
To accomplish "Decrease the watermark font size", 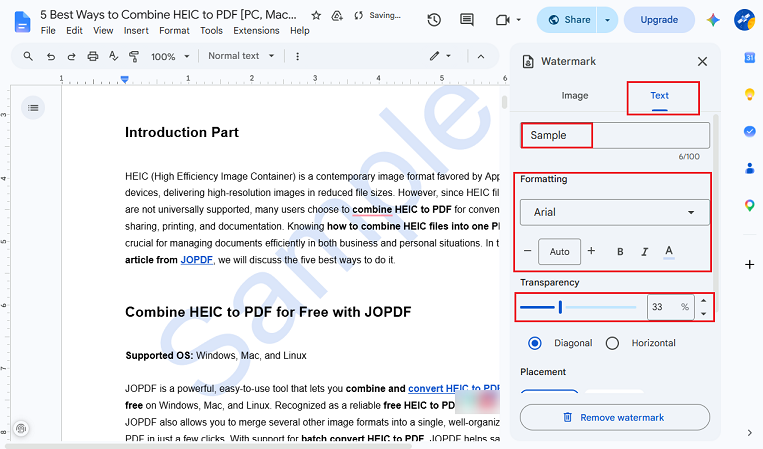I will (527, 251).
